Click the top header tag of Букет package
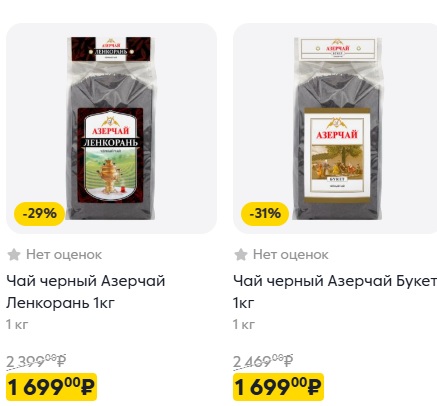This screenshot has width=437, height=406. click(338, 49)
